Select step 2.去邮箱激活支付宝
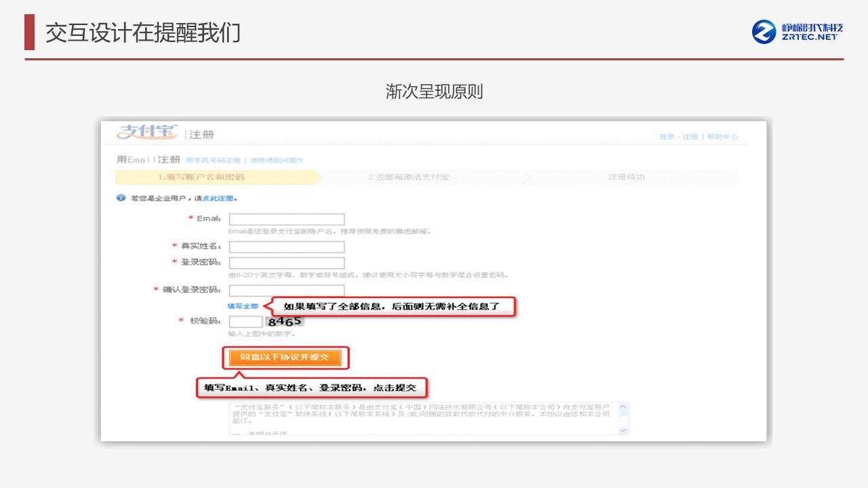 click(408, 178)
